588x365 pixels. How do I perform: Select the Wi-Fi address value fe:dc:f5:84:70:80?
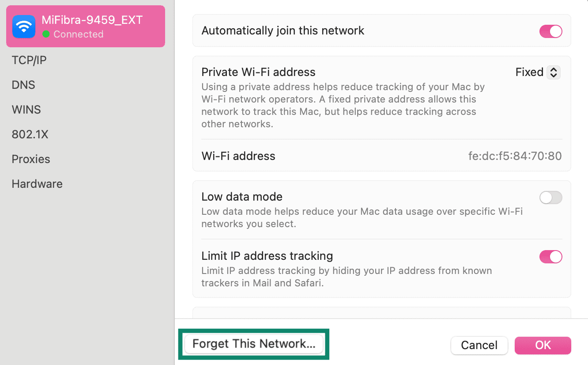(x=515, y=156)
